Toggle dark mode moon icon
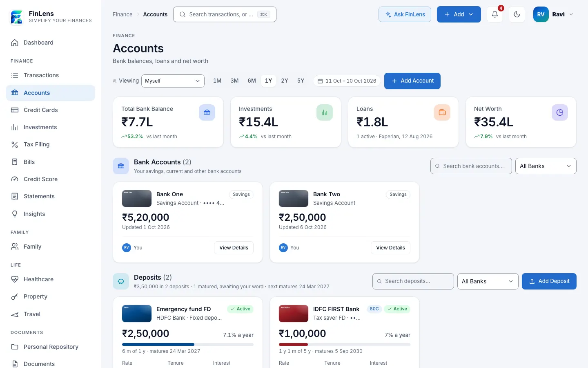This screenshot has height=368, width=588. pos(517,14)
